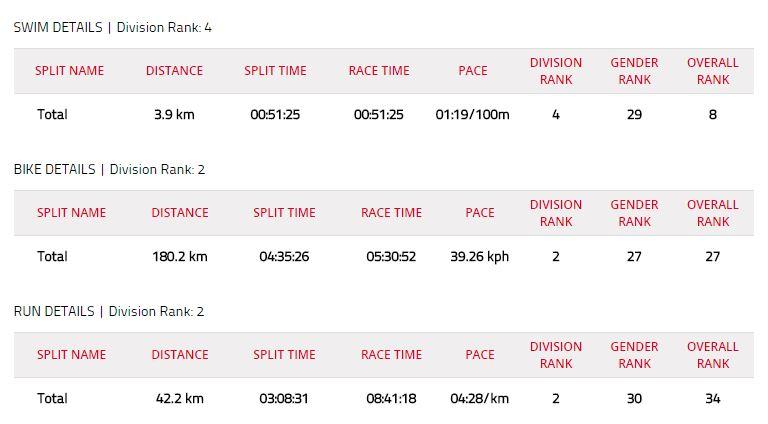Click swim pace value 01:19/100m
The image size is (768, 424).
[472, 115]
